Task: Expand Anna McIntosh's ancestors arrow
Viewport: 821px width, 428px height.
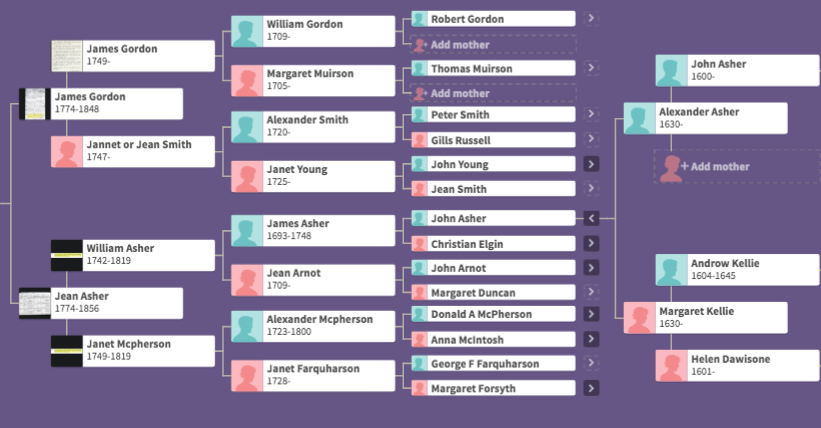Action: [591, 339]
